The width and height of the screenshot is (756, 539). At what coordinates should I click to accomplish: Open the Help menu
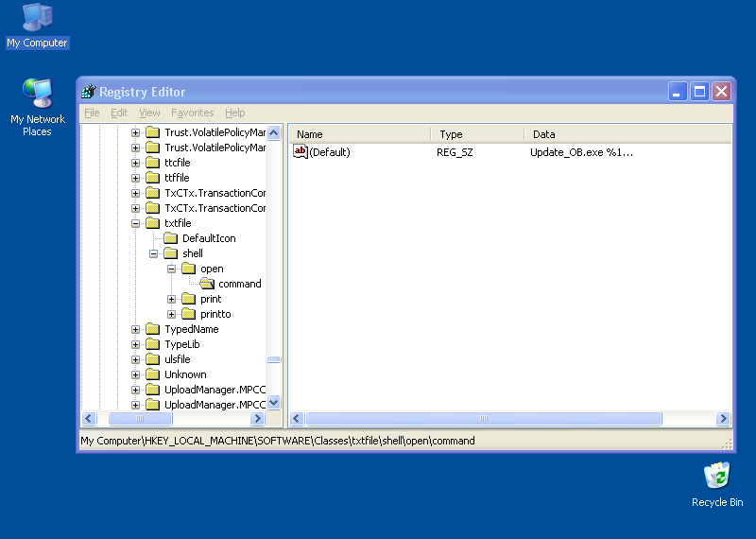click(234, 113)
